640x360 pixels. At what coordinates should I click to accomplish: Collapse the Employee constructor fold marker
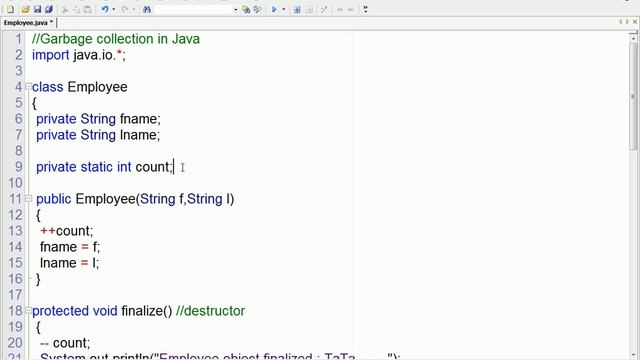pos(28,199)
